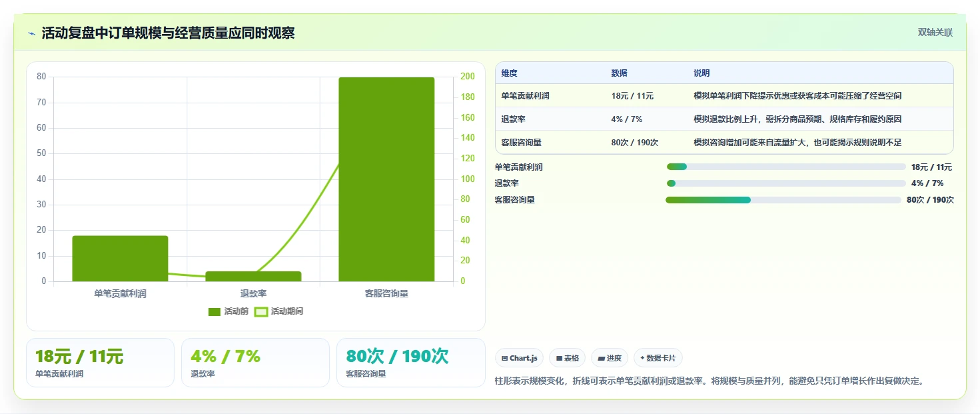The height and width of the screenshot is (414, 980).
Task: Click x-axis label 单笔贡献利润
Action: click(120, 293)
